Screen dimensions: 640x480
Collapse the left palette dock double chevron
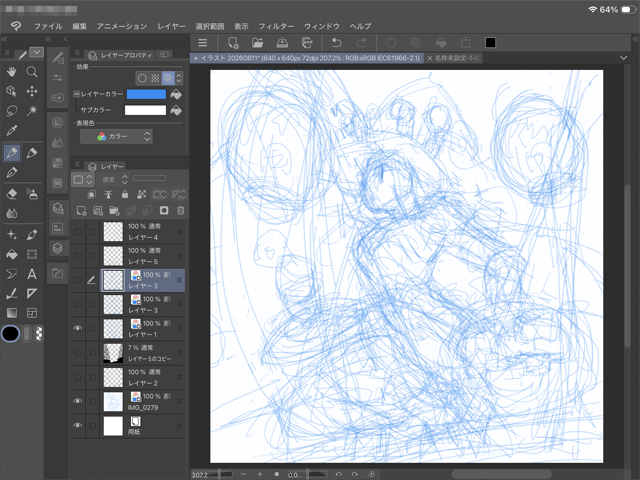click(4, 39)
